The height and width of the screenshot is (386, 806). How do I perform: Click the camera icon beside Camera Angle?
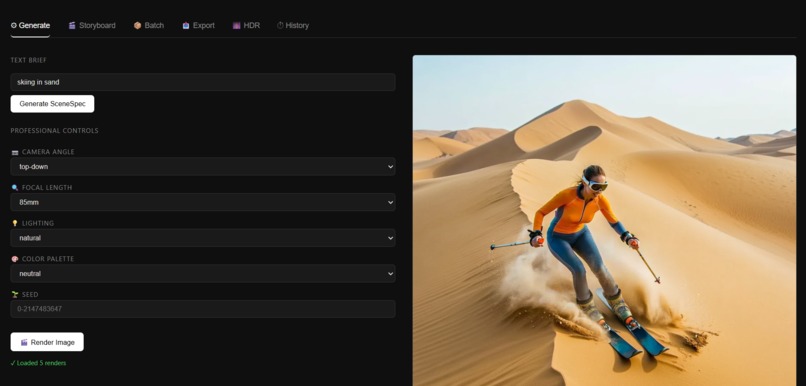point(14,152)
